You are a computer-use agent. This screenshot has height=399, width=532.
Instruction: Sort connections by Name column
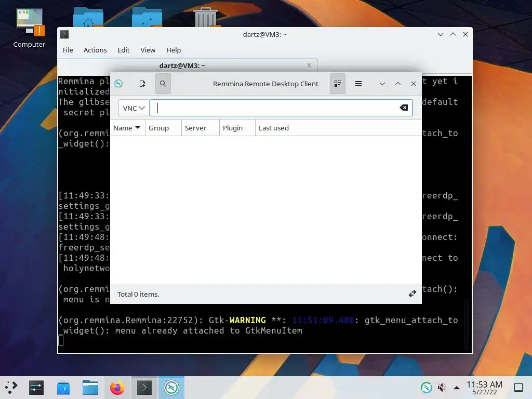tap(128, 128)
